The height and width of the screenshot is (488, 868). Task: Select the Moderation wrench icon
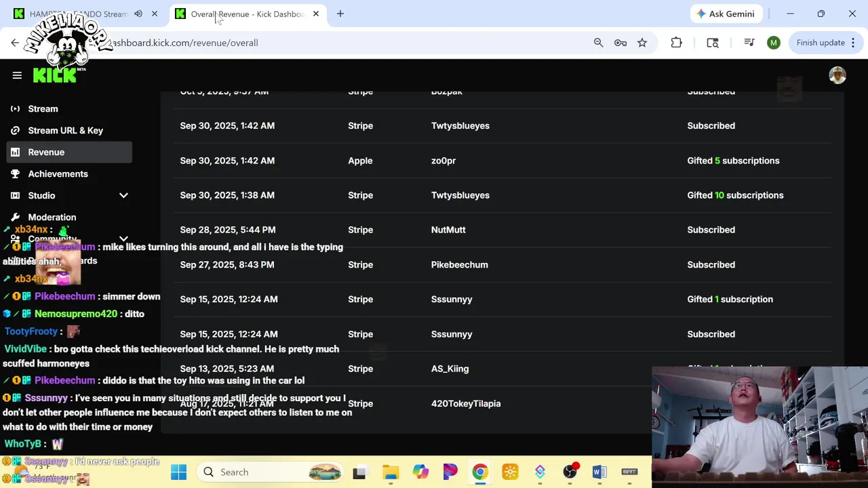tap(15, 217)
